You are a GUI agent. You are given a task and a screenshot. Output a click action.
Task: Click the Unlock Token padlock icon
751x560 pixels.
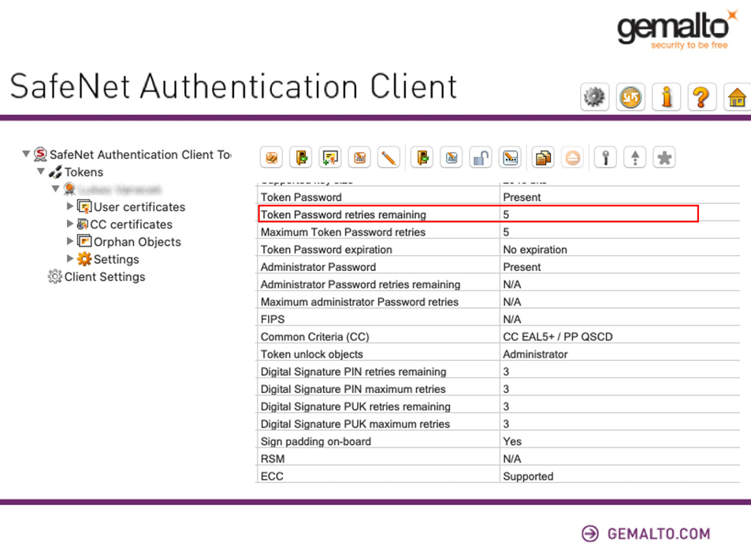(x=481, y=158)
